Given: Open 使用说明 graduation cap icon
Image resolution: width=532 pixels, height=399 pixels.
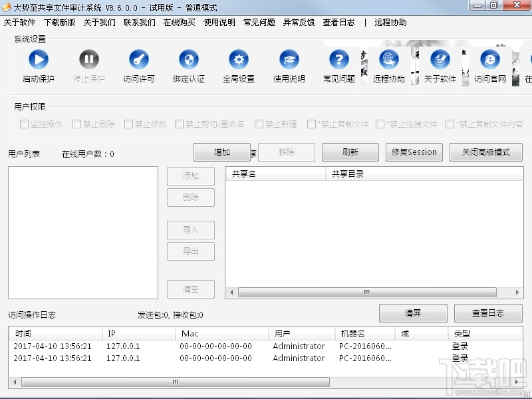Looking at the screenshot, I should pos(289,59).
